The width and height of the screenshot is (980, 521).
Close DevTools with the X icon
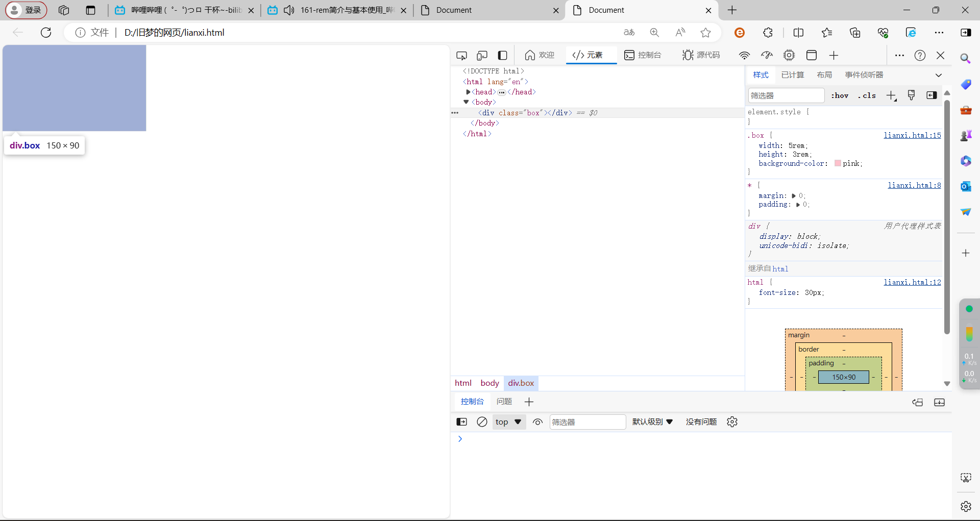point(940,55)
